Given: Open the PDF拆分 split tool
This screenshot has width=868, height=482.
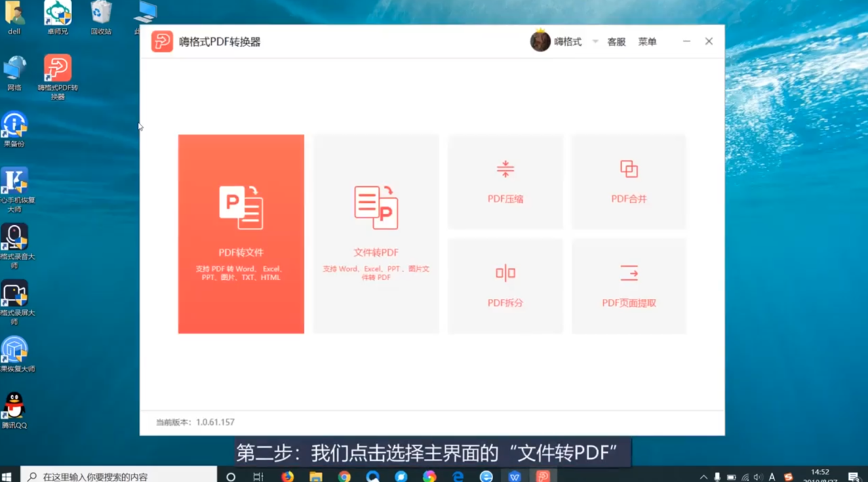Looking at the screenshot, I should coord(505,285).
